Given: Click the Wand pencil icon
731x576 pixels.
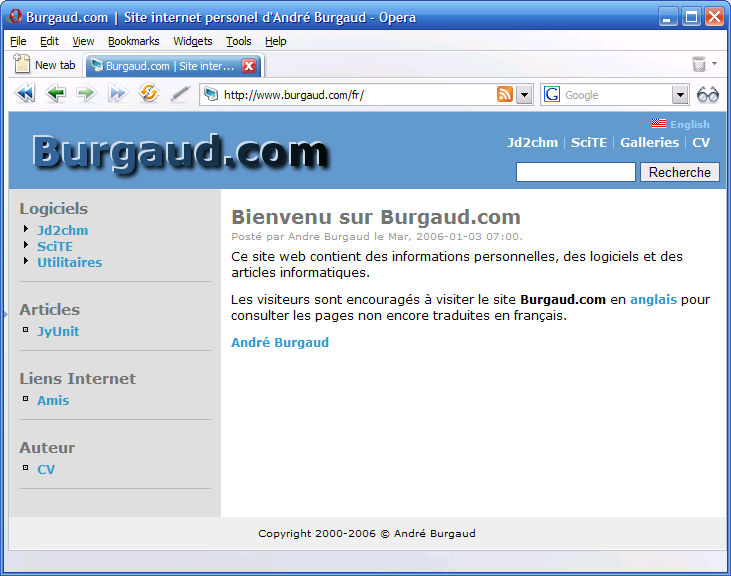Looking at the screenshot, I should click(x=180, y=94).
